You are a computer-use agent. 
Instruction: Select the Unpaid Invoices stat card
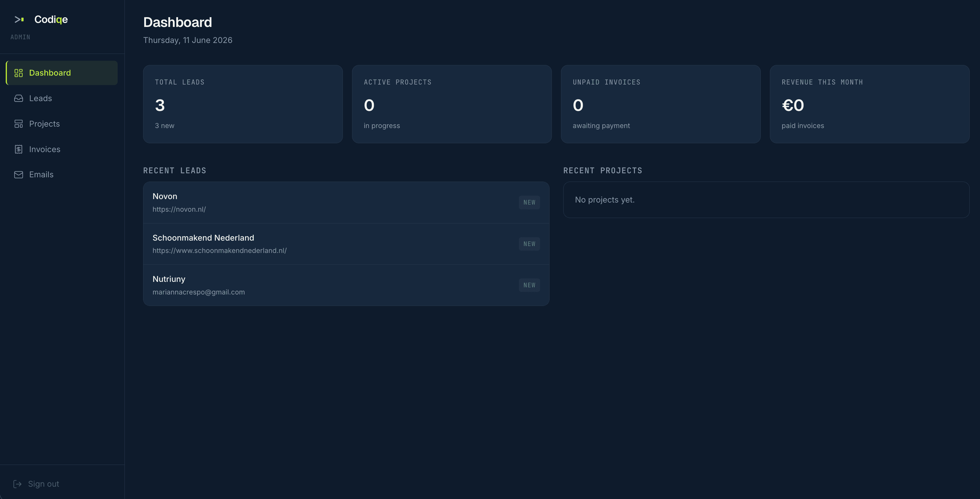click(x=660, y=104)
